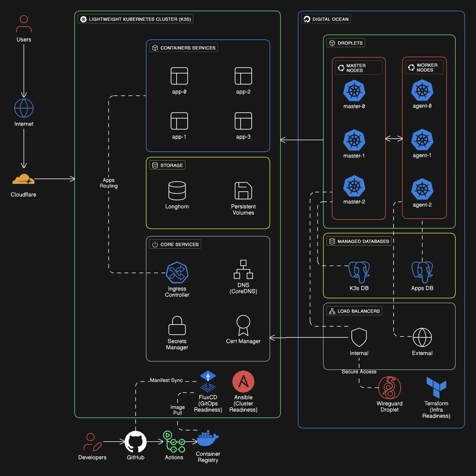Select the GitHub Actions icon

[174, 442]
